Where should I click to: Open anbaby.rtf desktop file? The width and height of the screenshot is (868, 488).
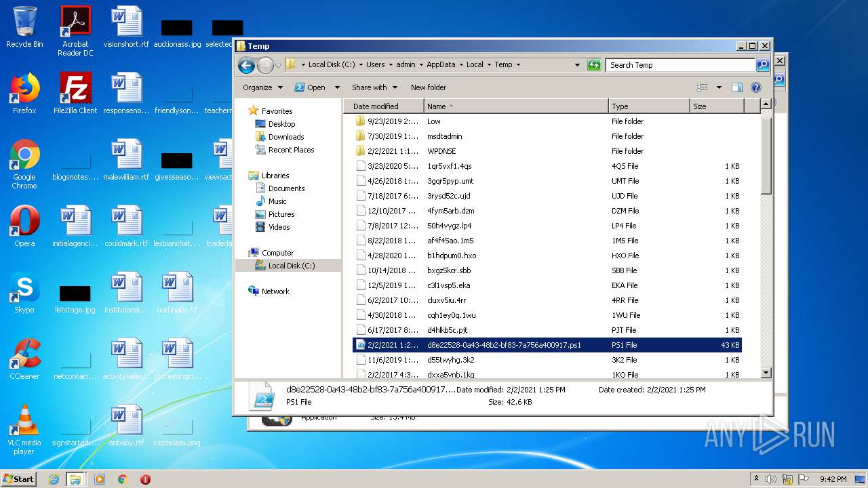(x=126, y=426)
